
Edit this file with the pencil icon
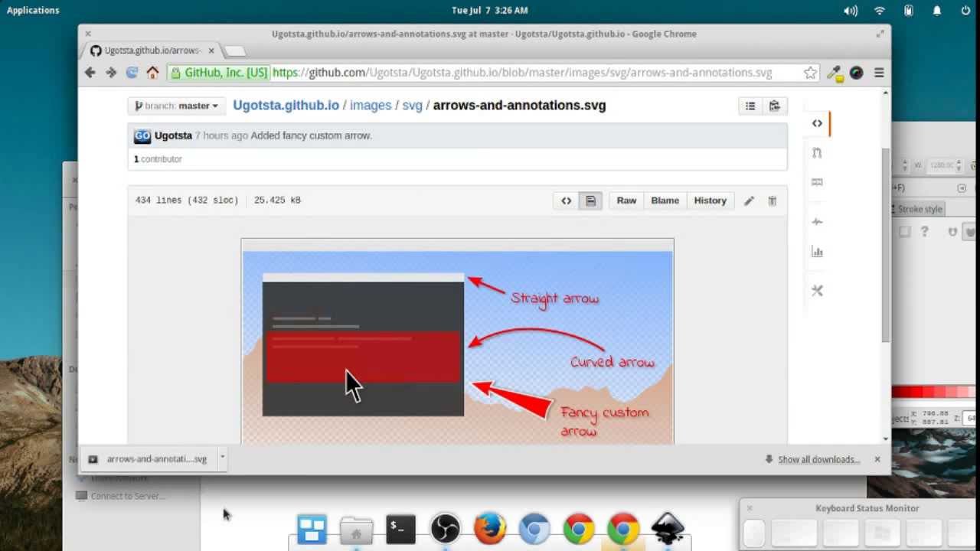click(749, 201)
